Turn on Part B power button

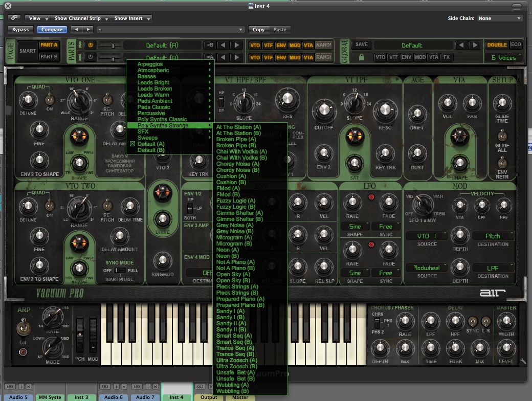point(90,57)
